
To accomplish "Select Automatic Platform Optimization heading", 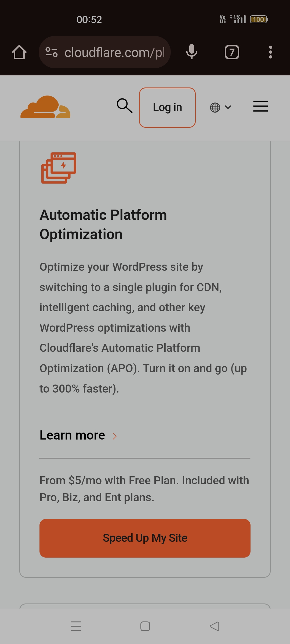I will pos(103,225).
